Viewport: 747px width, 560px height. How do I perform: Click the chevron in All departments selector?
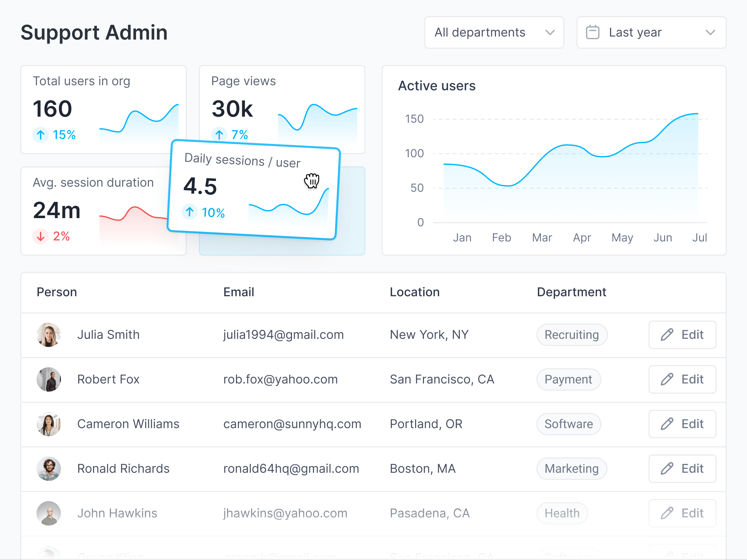click(x=550, y=32)
